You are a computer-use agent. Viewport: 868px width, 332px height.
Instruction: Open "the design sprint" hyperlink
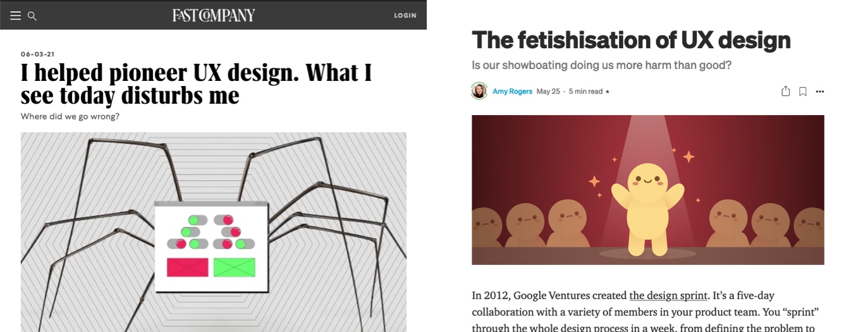[x=668, y=295]
